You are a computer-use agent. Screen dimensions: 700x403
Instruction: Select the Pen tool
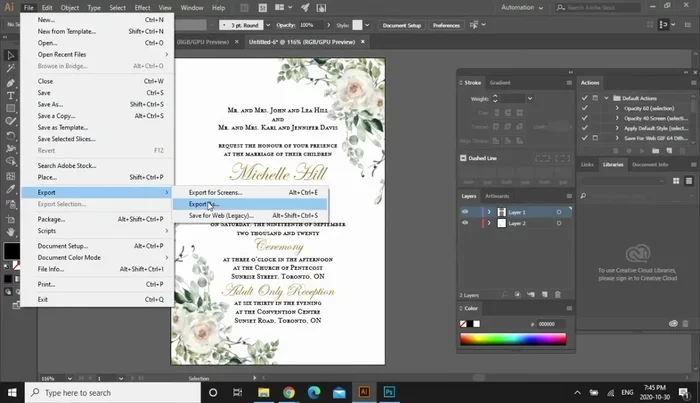10,83
